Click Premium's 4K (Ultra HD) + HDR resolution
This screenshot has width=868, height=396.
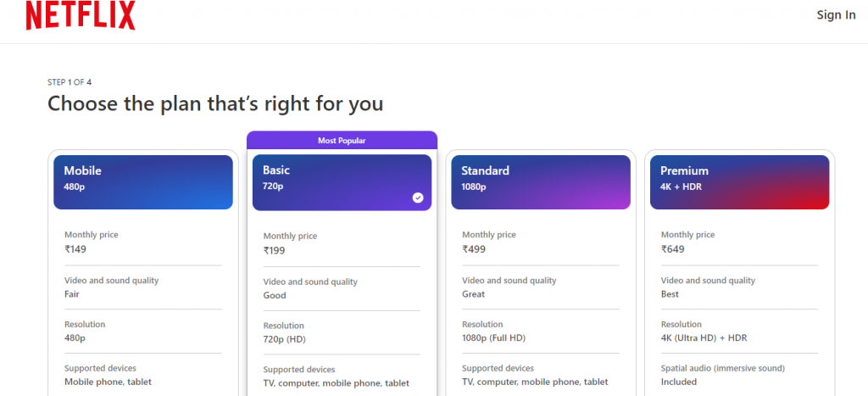pyautogui.click(x=704, y=338)
